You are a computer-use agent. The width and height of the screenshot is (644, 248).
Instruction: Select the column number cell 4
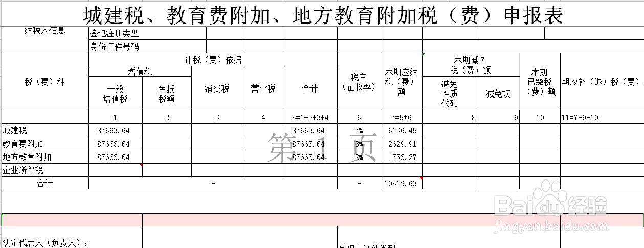click(263, 117)
